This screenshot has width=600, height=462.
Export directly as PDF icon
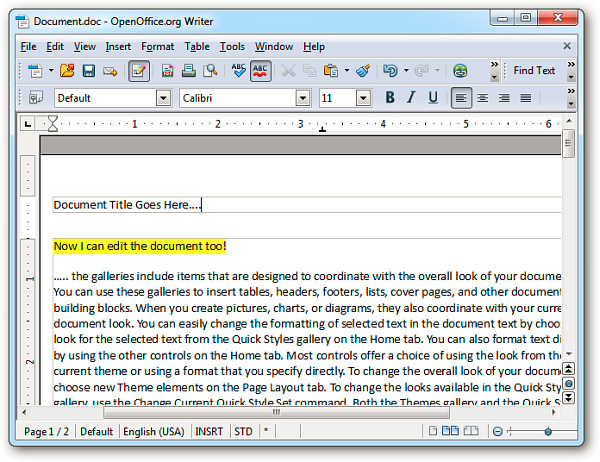[167, 71]
